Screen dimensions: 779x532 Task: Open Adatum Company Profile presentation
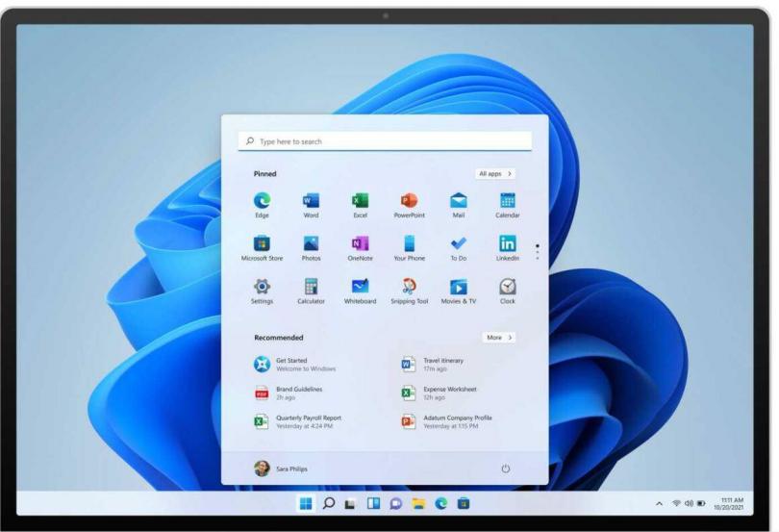[446, 421]
